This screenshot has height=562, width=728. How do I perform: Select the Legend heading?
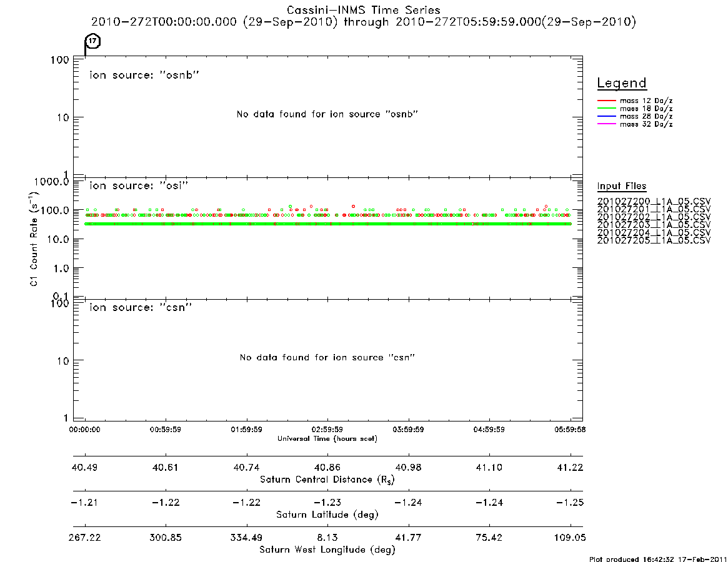(622, 84)
